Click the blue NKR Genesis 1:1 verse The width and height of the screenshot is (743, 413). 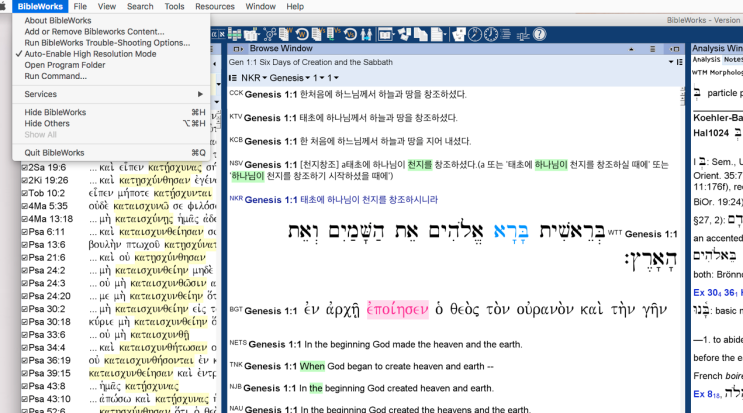pos(334,200)
